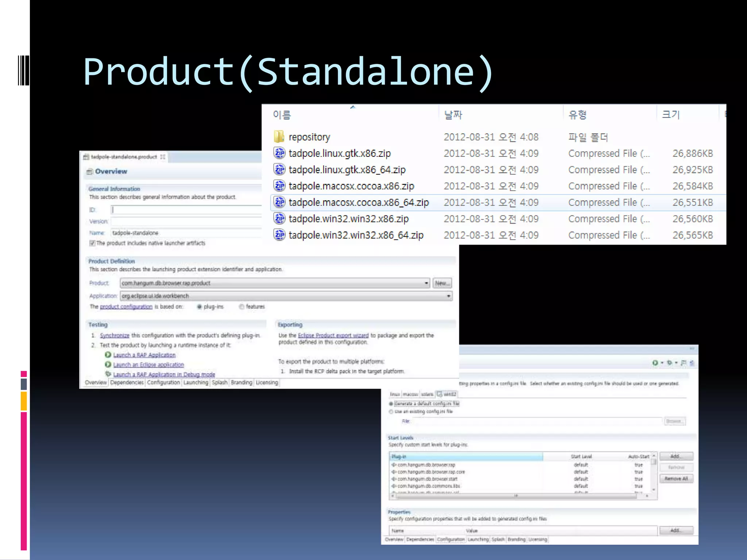Viewport: 747px width, 560px height.
Task: Click the com.hangum.db.browser.rap plug-in icon
Action: click(x=394, y=465)
